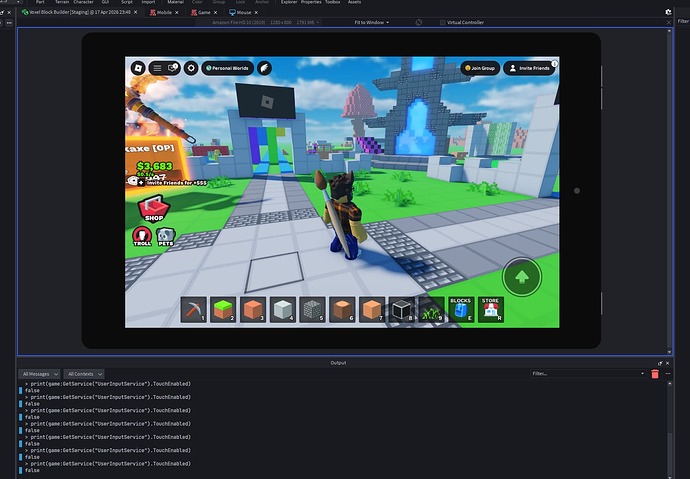This screenshot has height=479, width=690.
Task: Click the Personal Worlds button
Action: click(x=228, y=68)
